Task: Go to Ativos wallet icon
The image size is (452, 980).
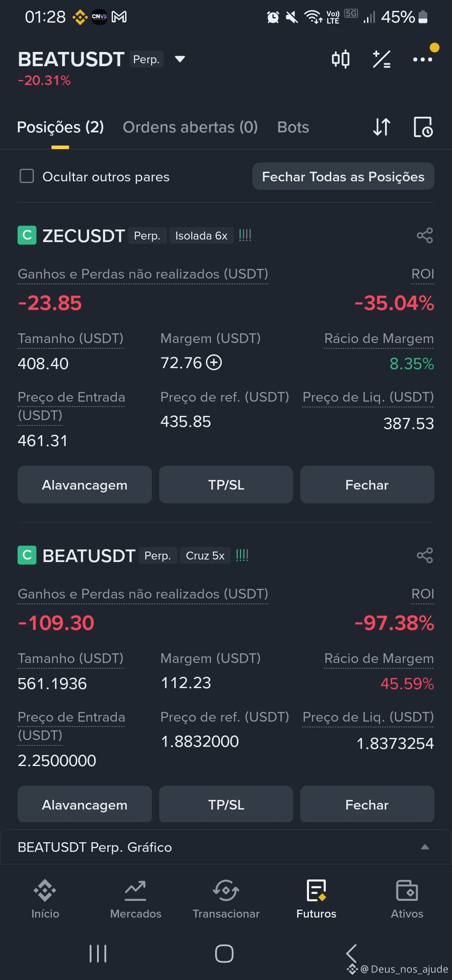Action: click(x=407, y=899)
